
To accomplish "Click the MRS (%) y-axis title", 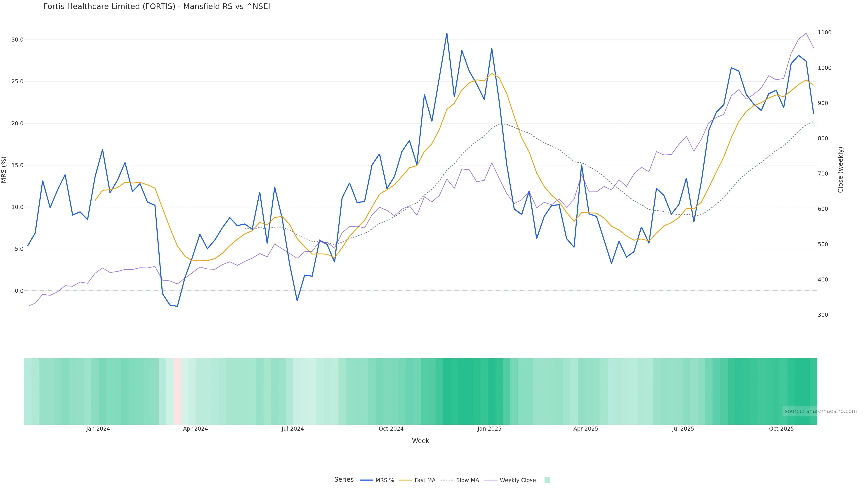I will pyautogui.click(x=4, y=170).
